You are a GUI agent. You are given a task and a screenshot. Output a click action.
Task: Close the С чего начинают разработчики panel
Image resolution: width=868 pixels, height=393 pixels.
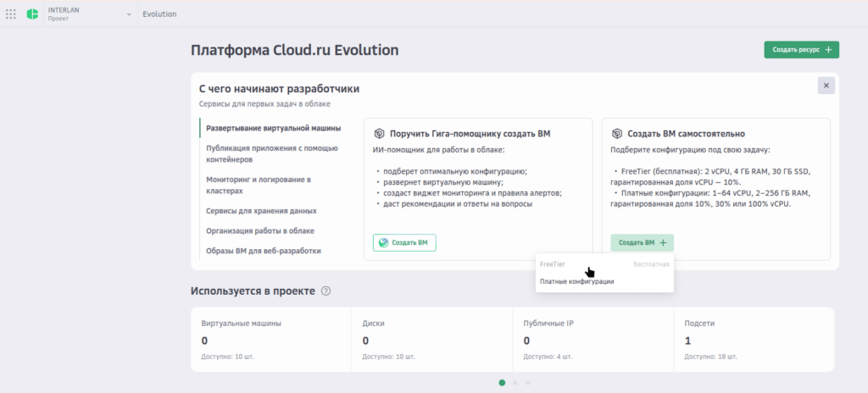[x=826, y=86]
